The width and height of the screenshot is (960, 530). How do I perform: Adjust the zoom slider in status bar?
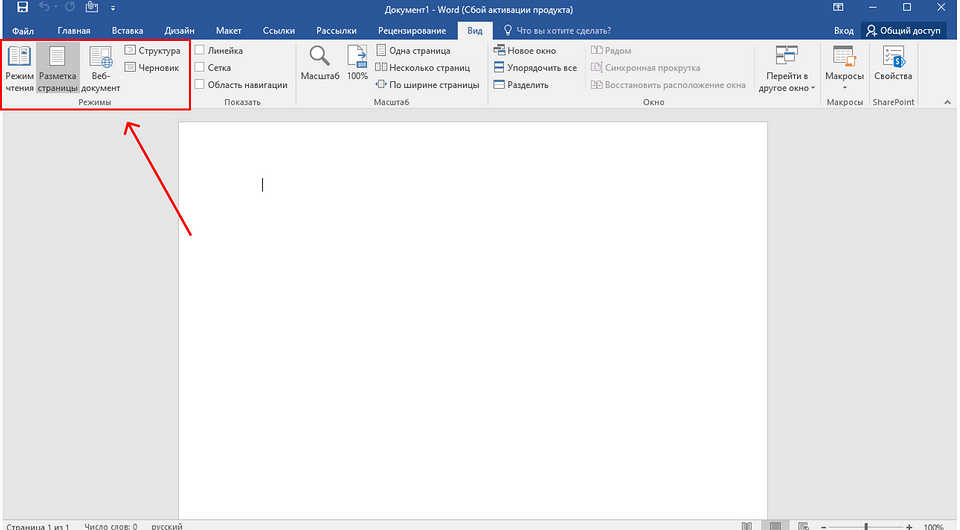coord(865,526)
